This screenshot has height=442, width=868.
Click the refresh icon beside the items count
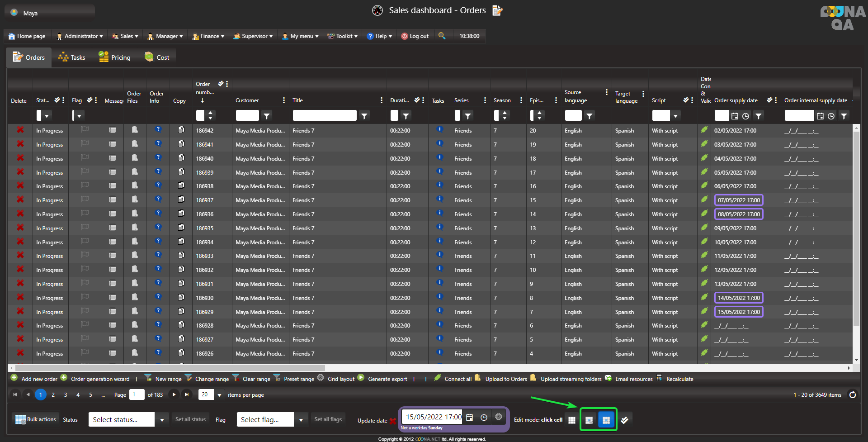[x=852, y=395]
